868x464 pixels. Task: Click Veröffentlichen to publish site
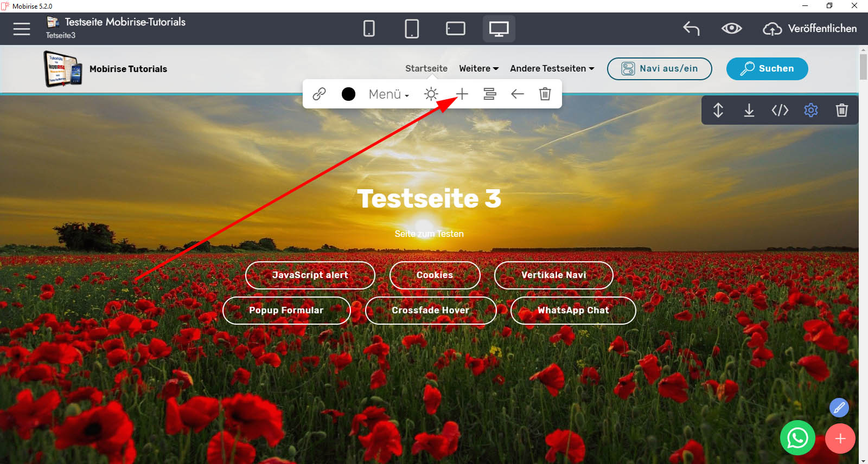(x=810, y=28)
